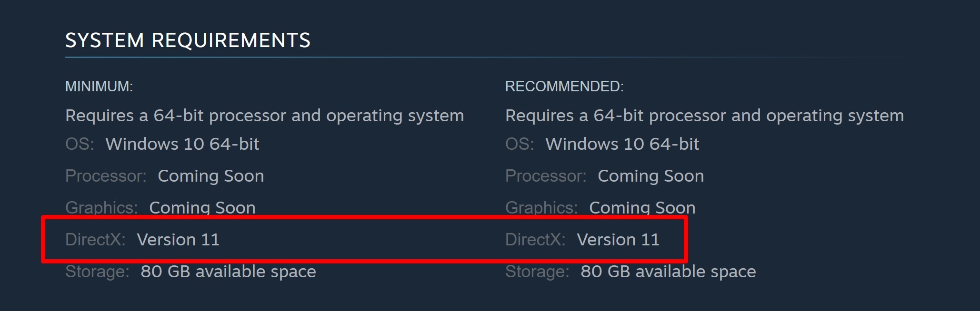Viewport: 980px width, 311px height.
Task: Click the "DirectX:" label under RECOMMENDED
Action: (x=535, y=240)
